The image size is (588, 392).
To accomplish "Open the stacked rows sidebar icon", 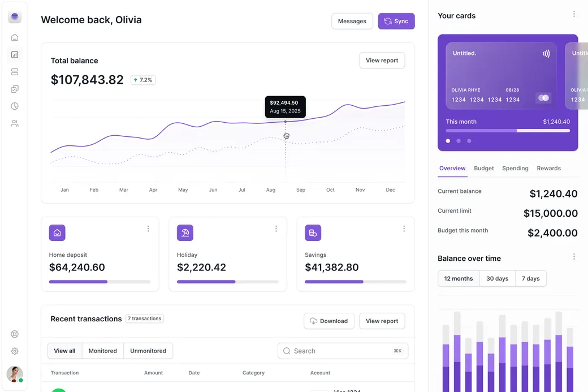I will pos(15,72).
